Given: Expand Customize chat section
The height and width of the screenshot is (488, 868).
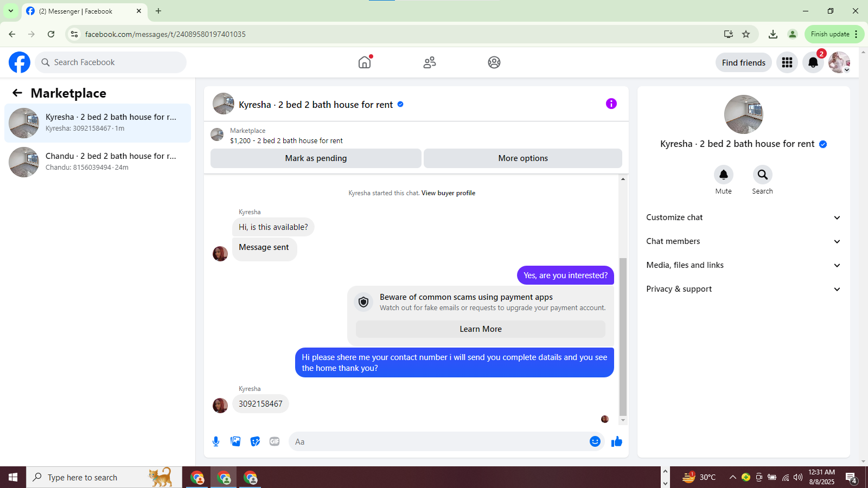Looking at the screenshot, I should (x=743, y=217).
